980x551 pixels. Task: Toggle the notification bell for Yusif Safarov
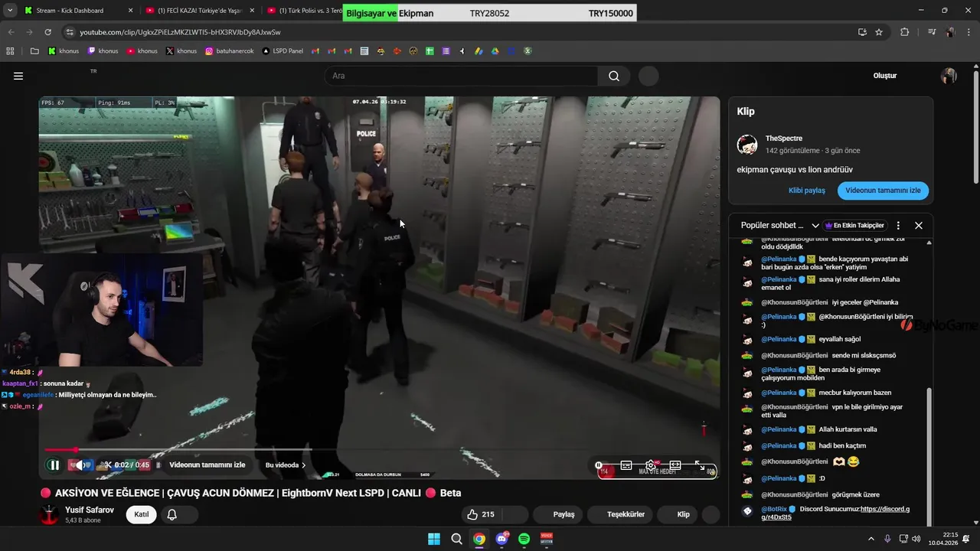172,514
